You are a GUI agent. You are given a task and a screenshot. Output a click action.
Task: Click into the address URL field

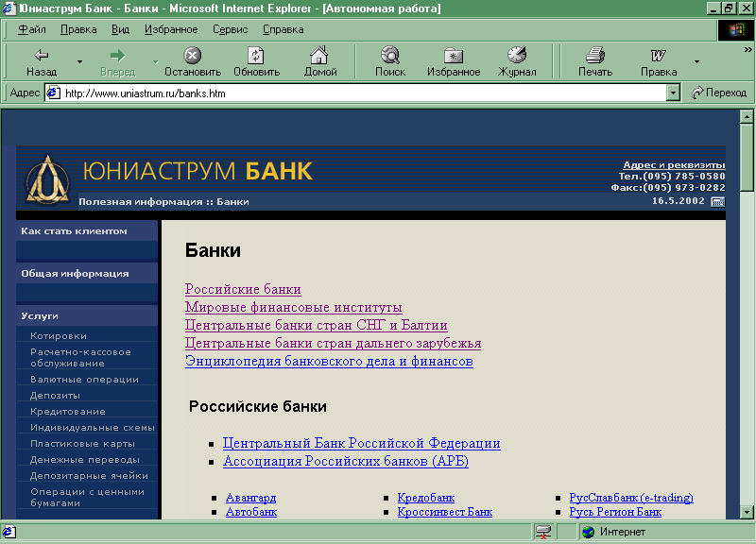pos(359,93)
